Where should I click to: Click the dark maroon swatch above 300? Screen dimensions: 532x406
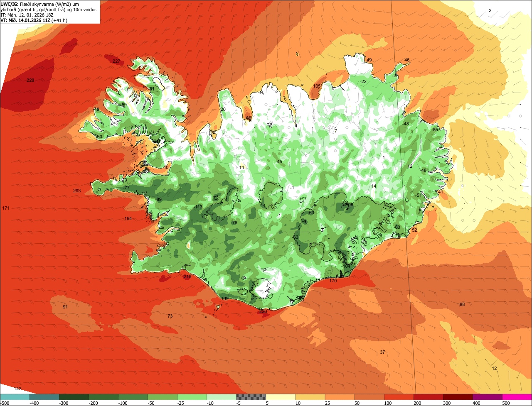tap(457, 397)
